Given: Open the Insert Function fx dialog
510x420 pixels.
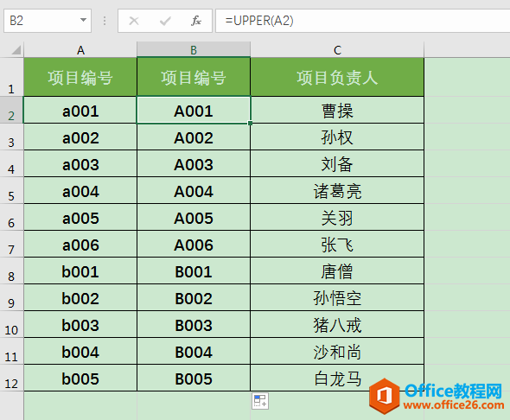Looking at the screenshot, I should (196, 21).
